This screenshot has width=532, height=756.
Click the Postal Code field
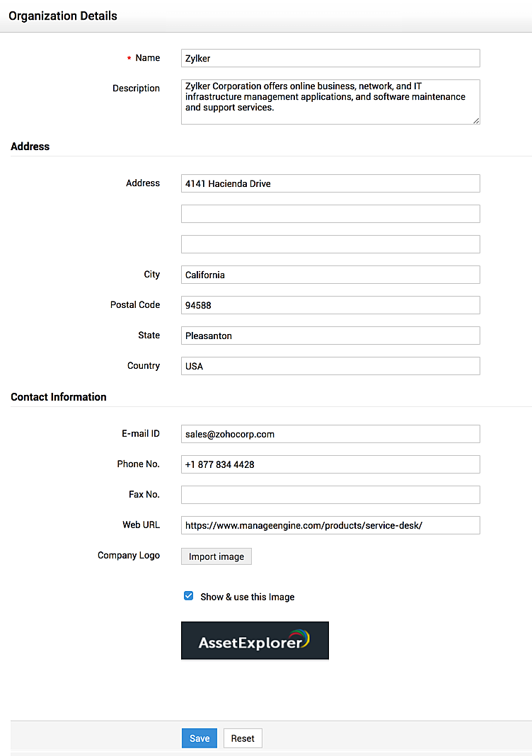pos(330,305)
